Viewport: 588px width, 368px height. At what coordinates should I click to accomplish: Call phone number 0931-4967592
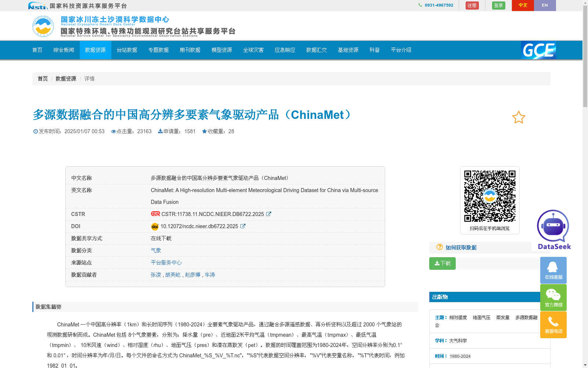click(x=439, y=5)
